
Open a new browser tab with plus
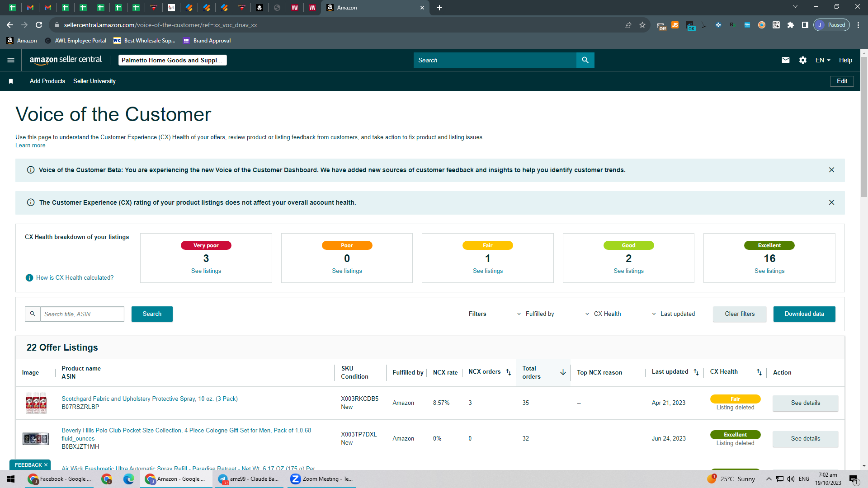point(439,8)
